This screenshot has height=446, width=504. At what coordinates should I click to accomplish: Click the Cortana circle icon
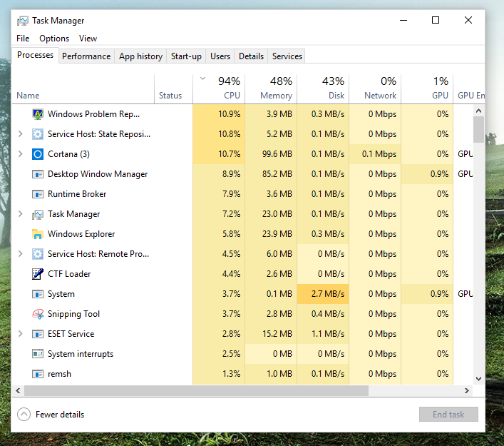pos(38,154)
